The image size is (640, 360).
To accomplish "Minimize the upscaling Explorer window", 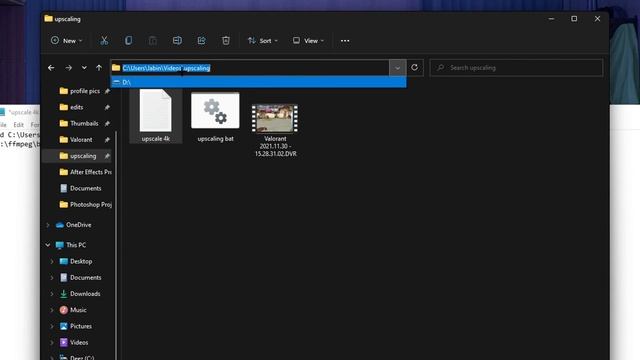I will (551, 19).
